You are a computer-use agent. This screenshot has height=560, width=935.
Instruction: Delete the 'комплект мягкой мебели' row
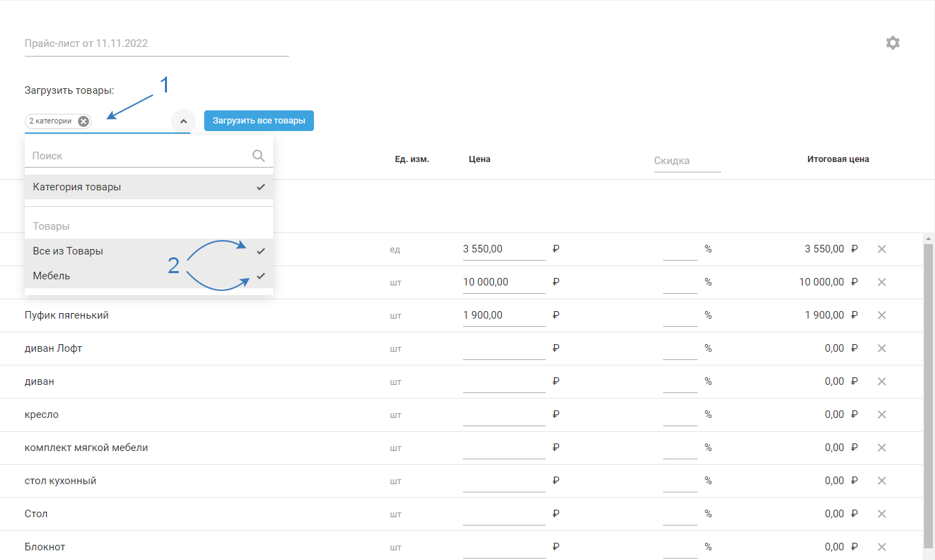point(881,448)
